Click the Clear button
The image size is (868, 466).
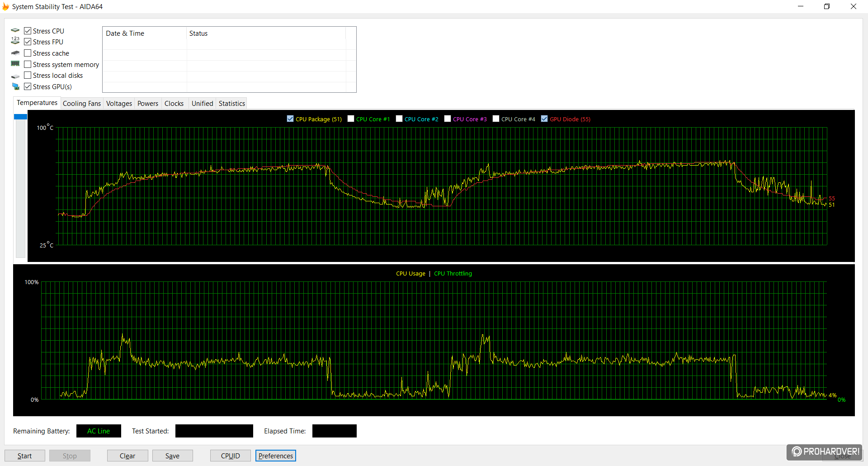(127, 456)
